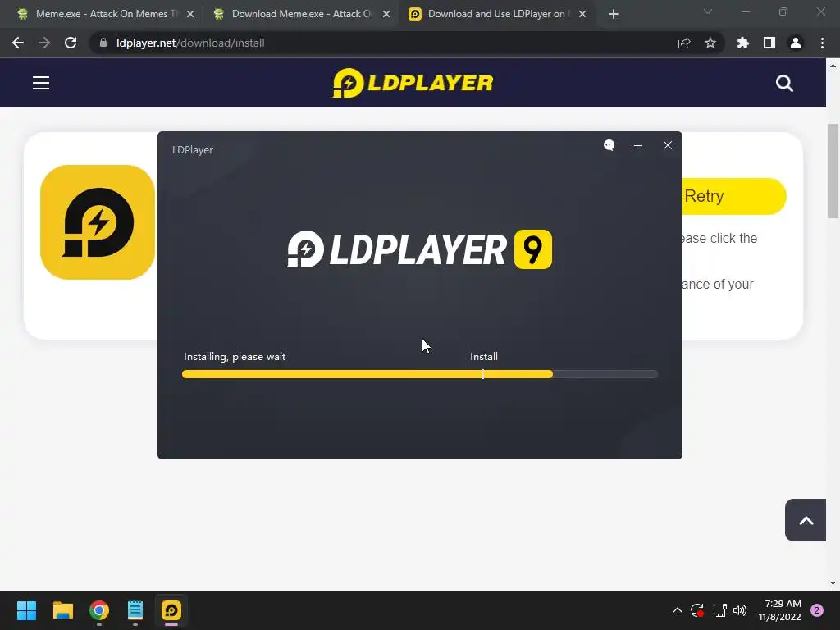Click the Retry download button
Screen dimensions: 840x630
(x=734, y=196)
